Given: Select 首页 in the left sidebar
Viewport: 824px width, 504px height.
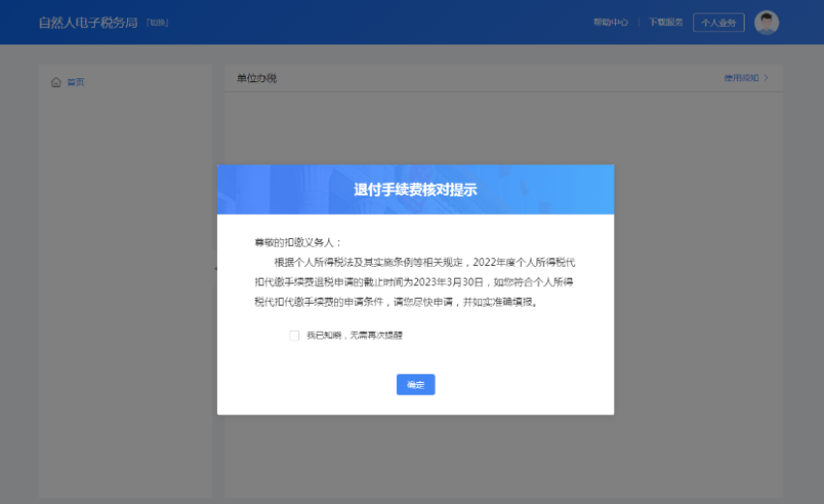Looking at the screenshot, I should tap(76, 82).
